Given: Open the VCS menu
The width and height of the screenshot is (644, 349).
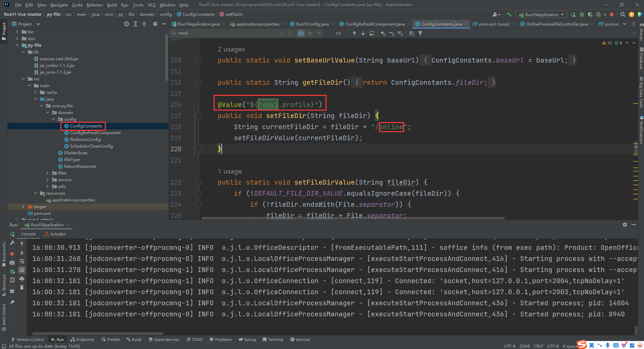Looking at the screenshot, I should [x=152, y=5].
